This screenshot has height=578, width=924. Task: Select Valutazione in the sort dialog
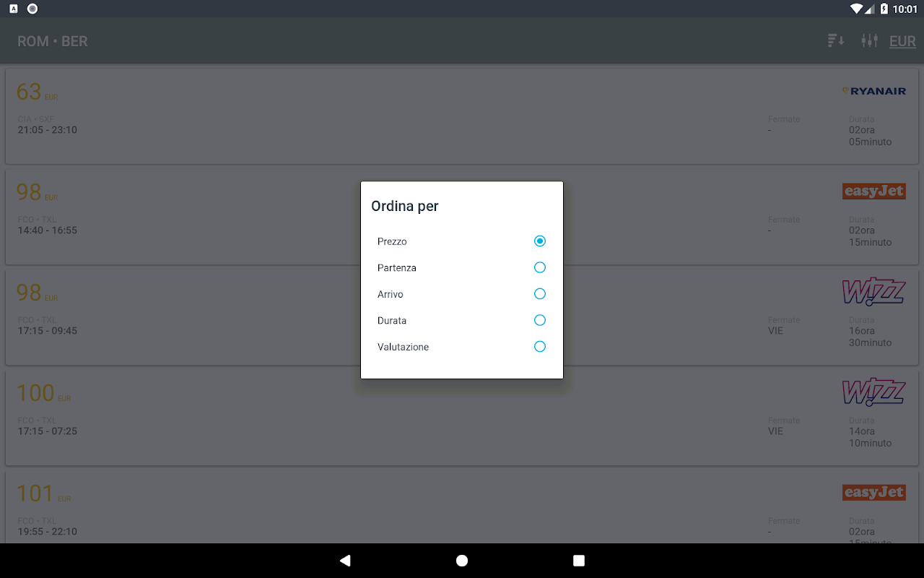(x=462, y=347)
